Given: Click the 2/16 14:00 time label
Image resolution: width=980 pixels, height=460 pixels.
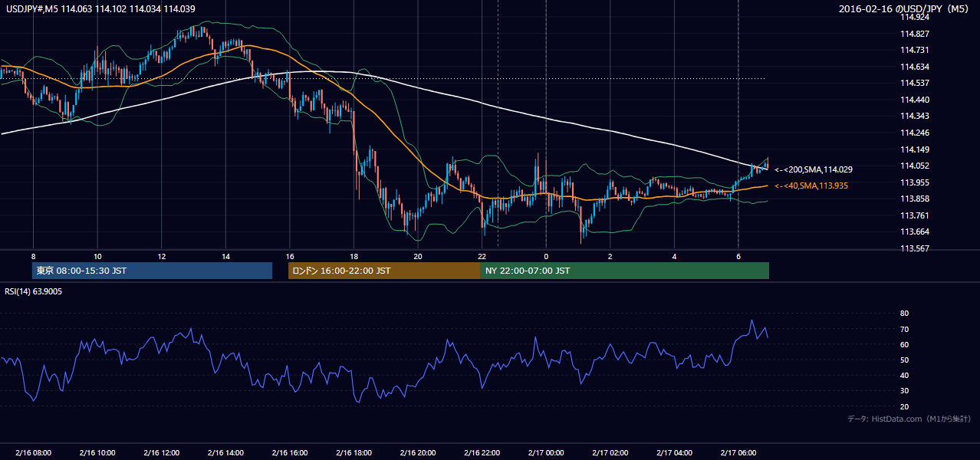Looking at the screenshot, I should pyautogui.click(x=225, y=452).
